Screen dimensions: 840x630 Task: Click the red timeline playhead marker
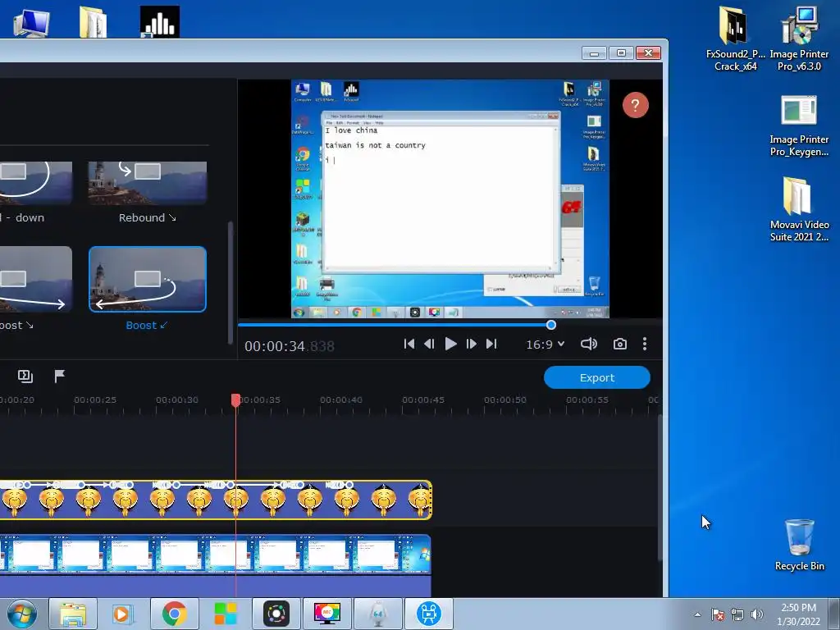(x=235, y=400)
